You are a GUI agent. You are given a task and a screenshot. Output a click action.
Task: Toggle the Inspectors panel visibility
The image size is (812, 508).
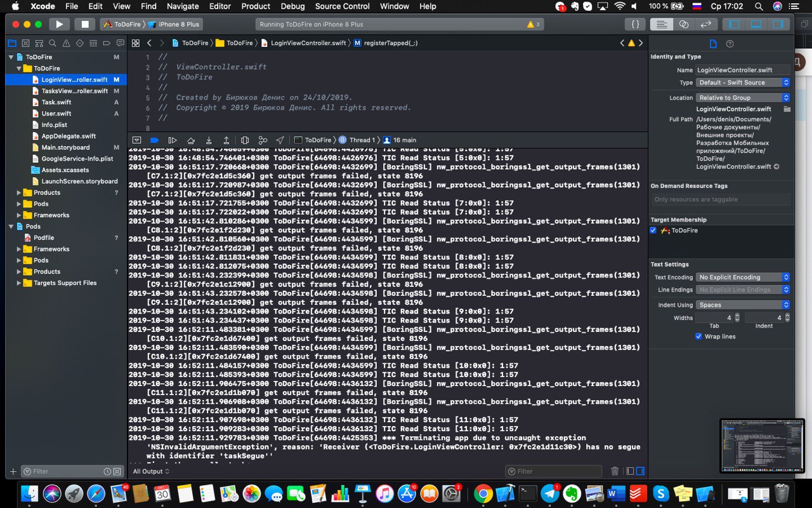(x=777, y=24)
